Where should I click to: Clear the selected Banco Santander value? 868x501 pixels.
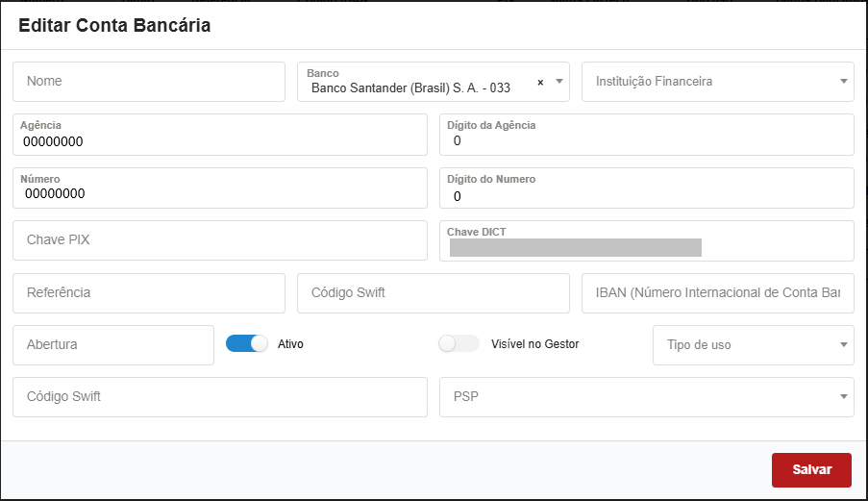click(540, 83)
